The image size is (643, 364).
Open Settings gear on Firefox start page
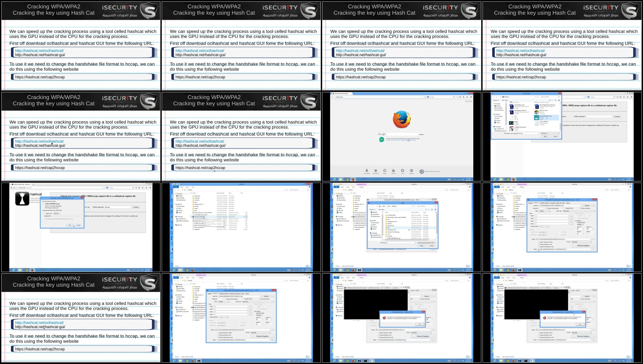pyautogui.click(x=412, y=171)
